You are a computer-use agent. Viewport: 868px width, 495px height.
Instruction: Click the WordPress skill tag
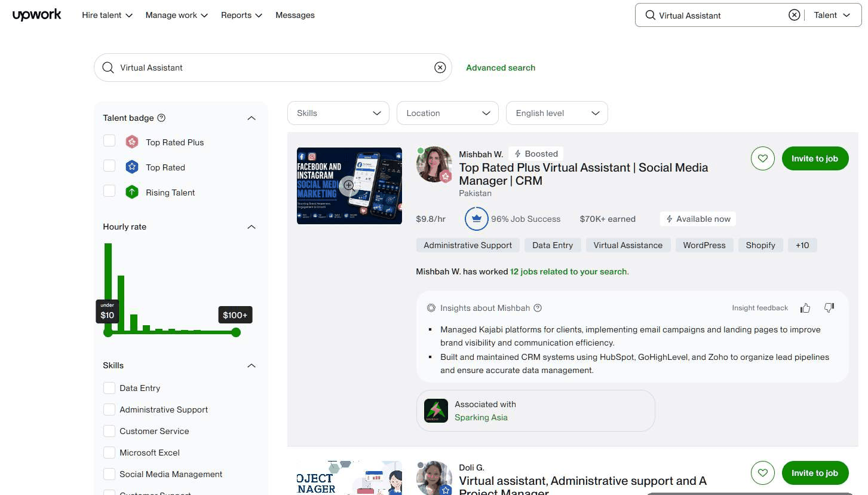coord(704,245)
